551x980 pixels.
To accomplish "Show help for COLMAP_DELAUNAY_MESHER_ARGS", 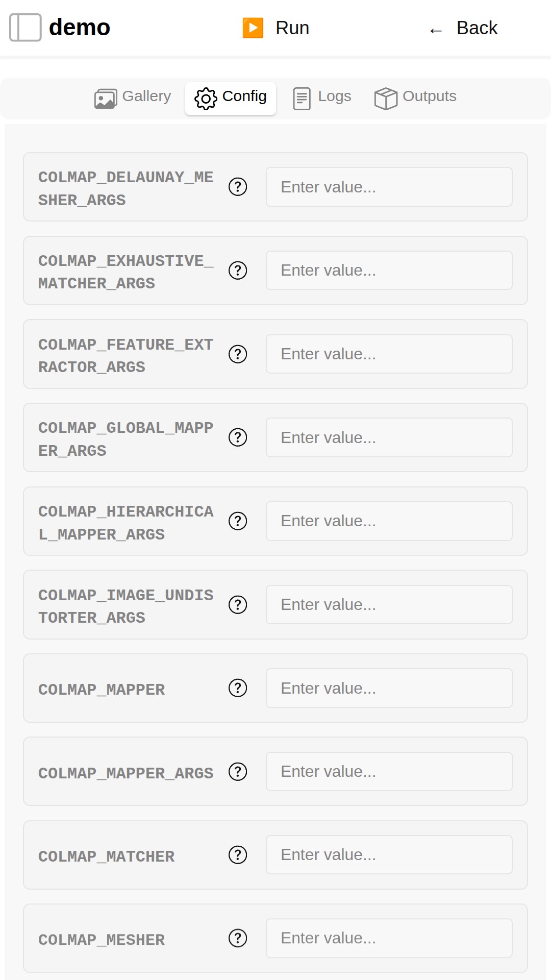I will tap(238, 187).
